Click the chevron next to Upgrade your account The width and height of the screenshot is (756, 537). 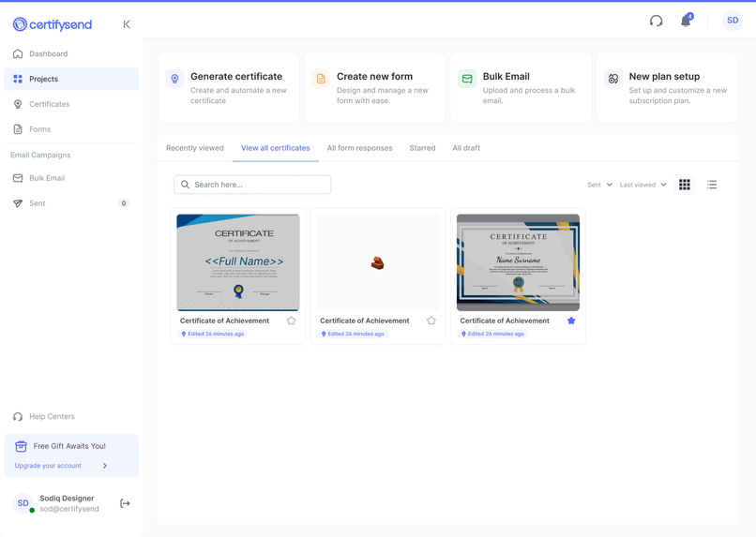tap(105, 466)
